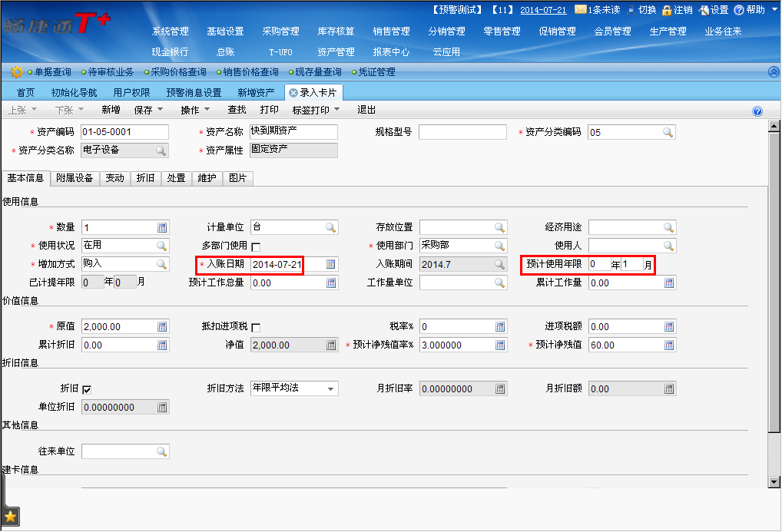
Task: Open the 资产管理 menu
Action: click(x=336, y=52)
